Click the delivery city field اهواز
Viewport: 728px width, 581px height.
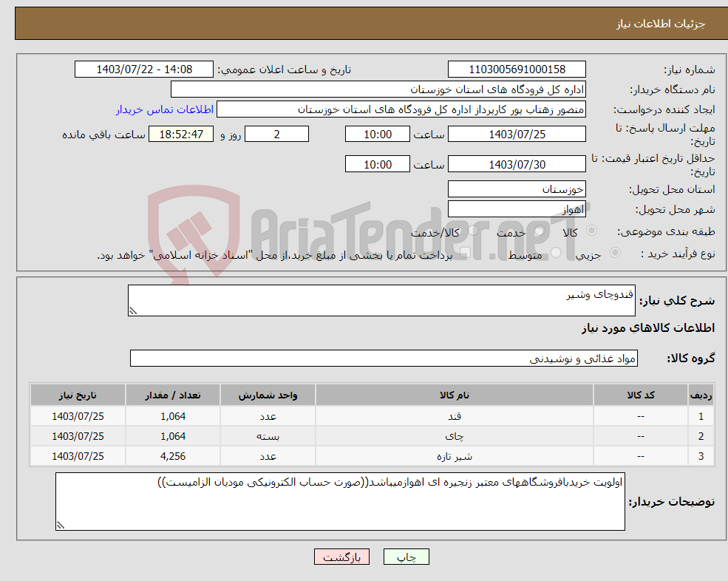[517, 209]
